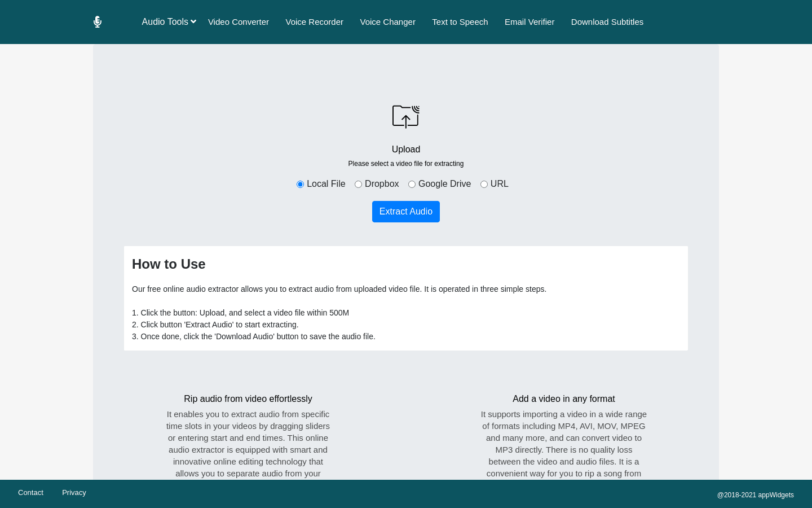Click the How to Use heading

point(169,264)
